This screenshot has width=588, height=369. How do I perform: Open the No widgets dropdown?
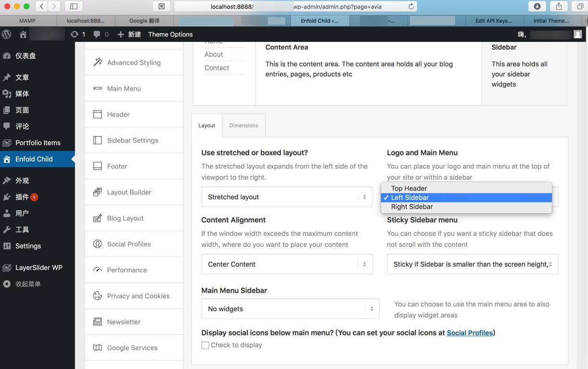[x=290, y=309]
